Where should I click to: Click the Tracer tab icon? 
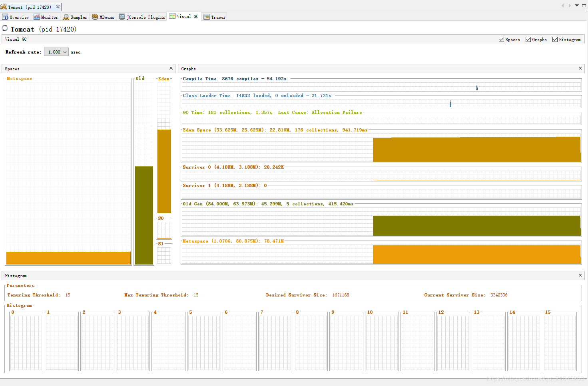(x=207, y=17)
